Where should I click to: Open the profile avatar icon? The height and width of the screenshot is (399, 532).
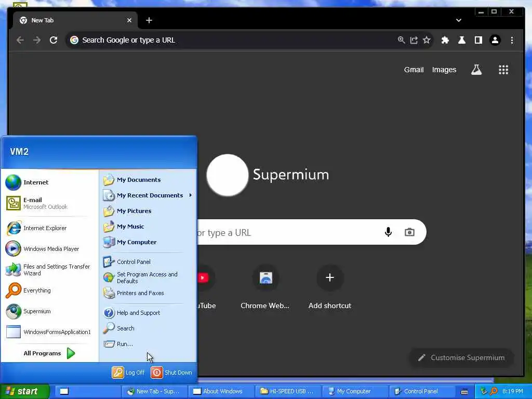click(495, 40)
